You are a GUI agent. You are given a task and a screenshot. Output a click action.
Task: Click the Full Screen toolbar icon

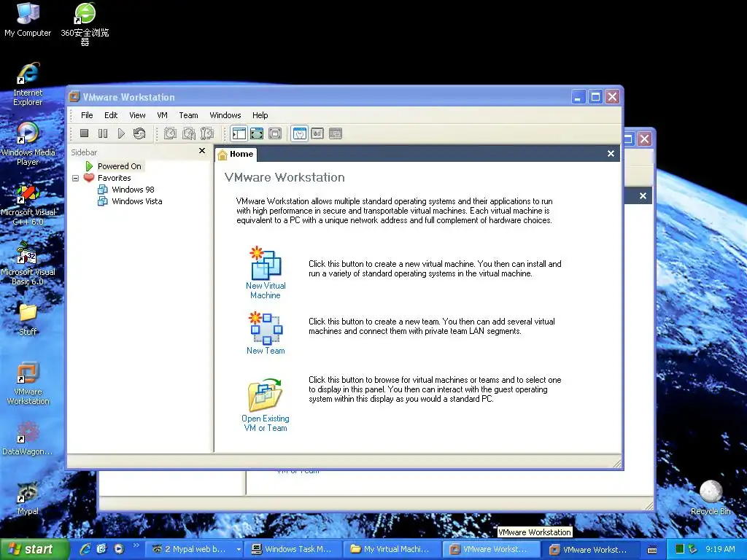[x=275, y=134]
